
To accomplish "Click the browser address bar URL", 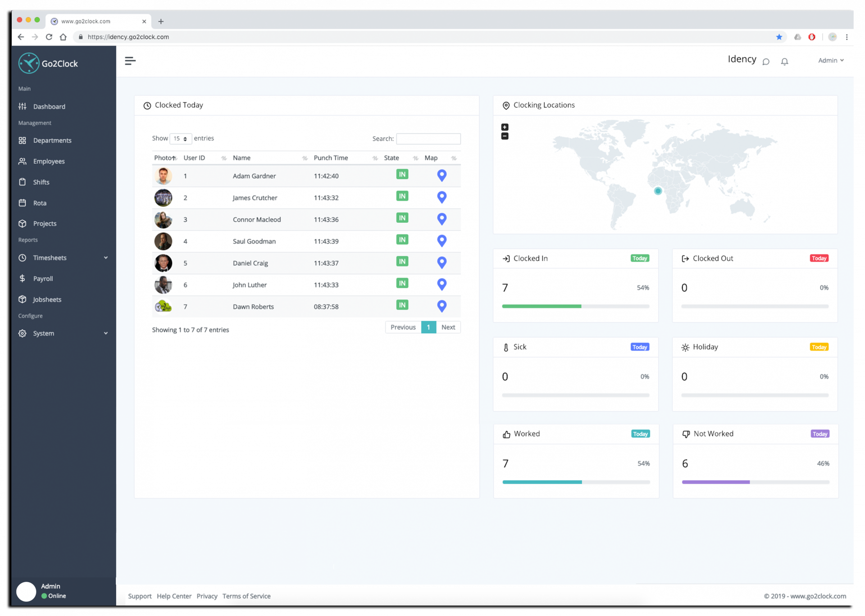I will pos(128,37).
